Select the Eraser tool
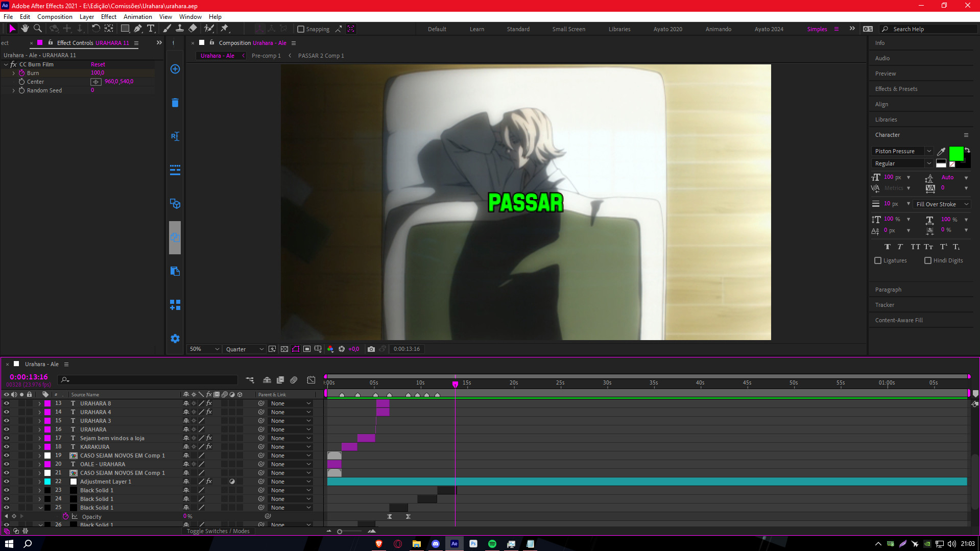This screenshot has width=980, height=551. pos(193,29)
